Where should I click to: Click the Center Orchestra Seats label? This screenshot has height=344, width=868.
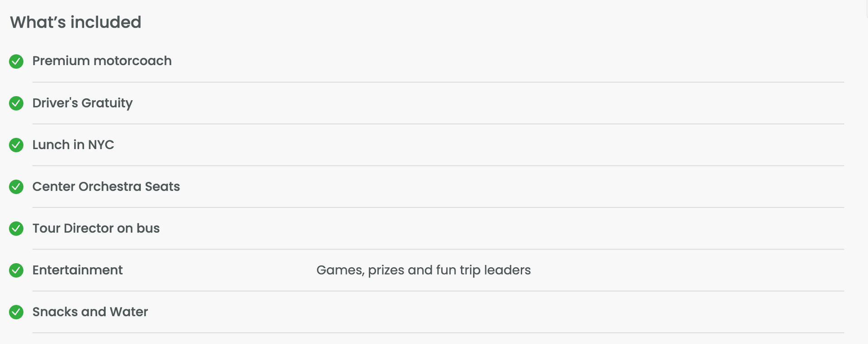point(106,186)
